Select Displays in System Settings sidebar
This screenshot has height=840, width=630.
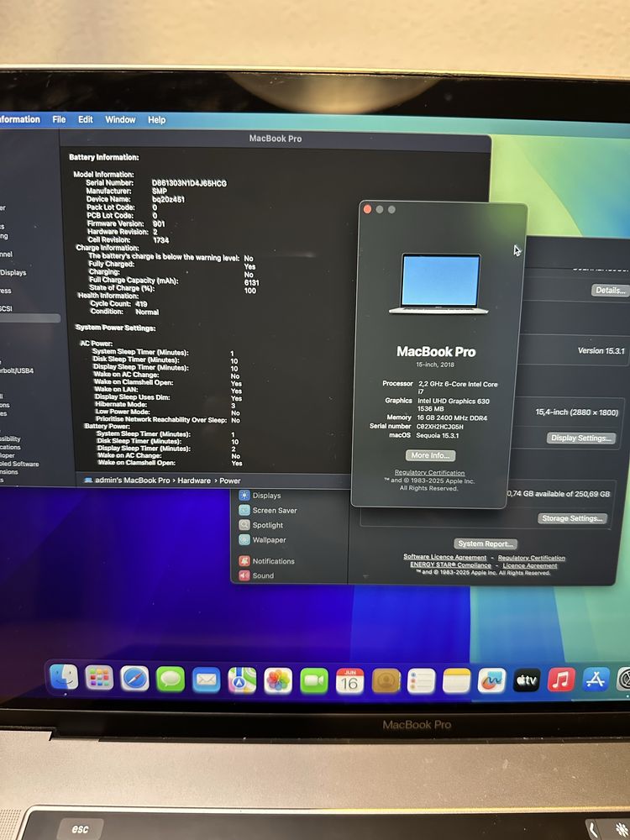[266, 496]
